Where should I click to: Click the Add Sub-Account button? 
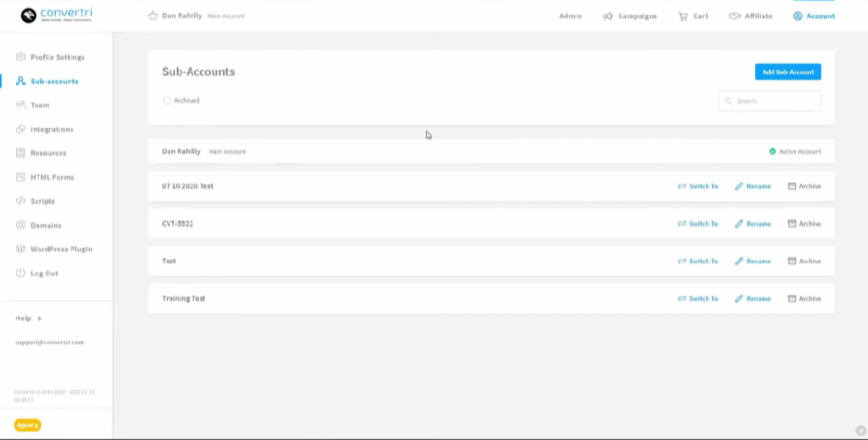[787, 72]
